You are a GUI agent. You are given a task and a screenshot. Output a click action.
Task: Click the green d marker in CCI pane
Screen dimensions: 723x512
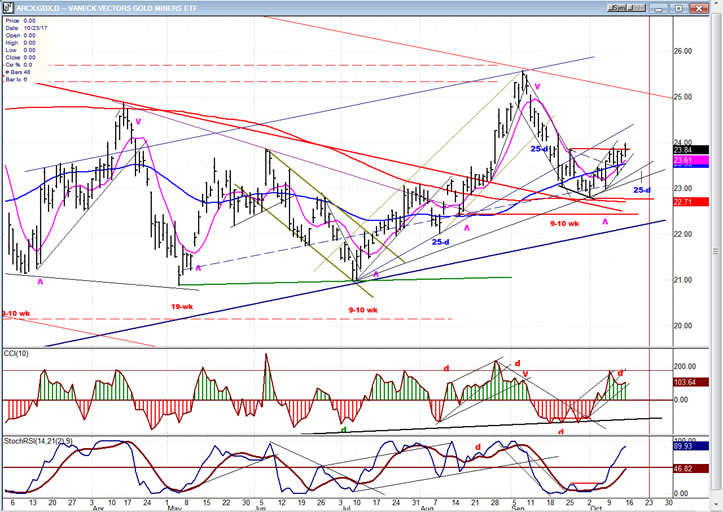click(344, 430)
